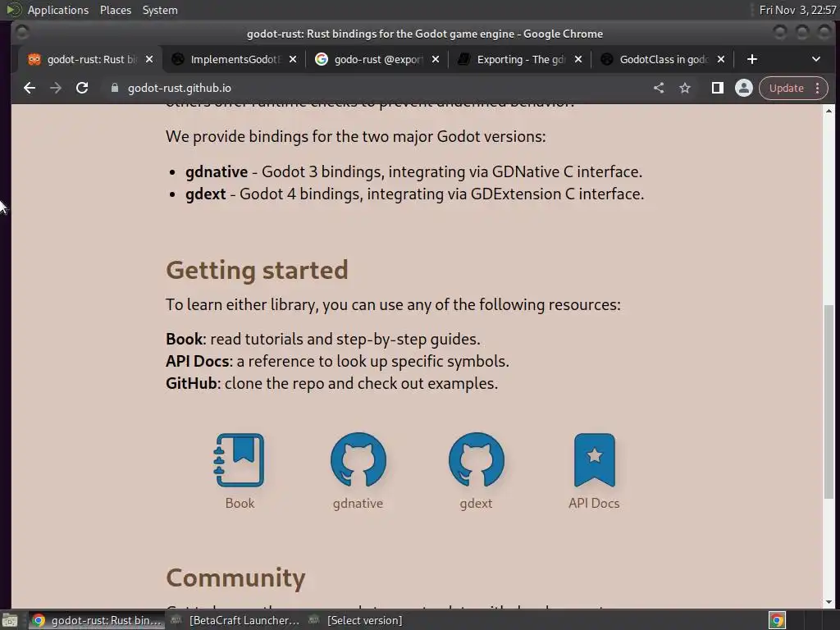Open the System menu
This screenshot has height=630, width=840.
coord(160,10)
